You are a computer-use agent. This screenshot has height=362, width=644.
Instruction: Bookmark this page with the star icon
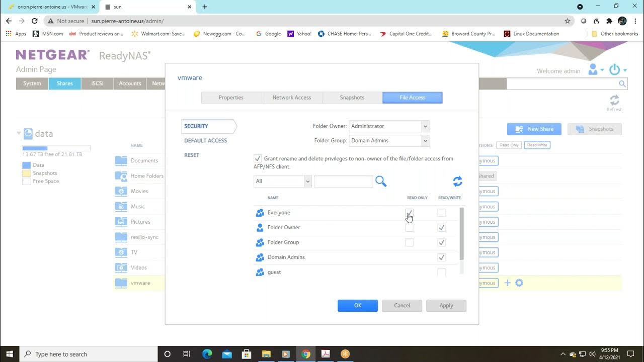coord(568,21)
